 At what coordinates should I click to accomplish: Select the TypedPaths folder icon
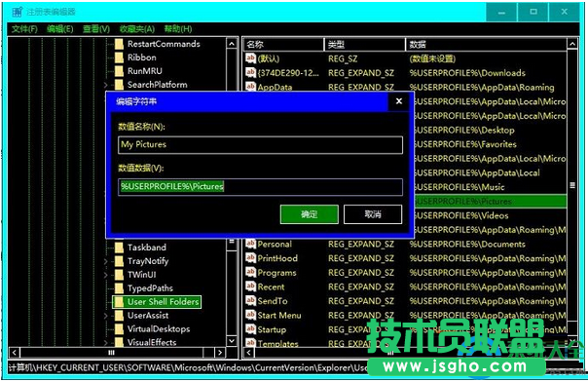119,288
